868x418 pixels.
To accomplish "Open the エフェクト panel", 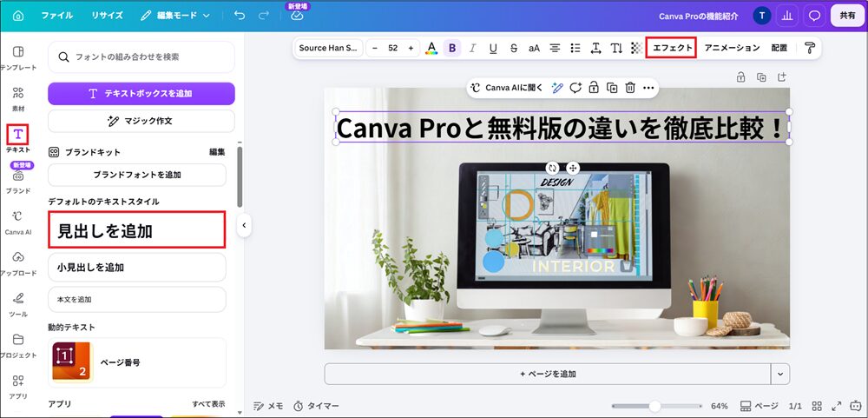I will coord(672,49).
